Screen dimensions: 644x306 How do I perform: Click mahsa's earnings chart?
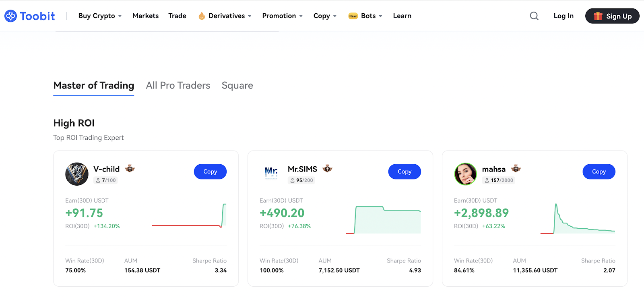[578, 218]
